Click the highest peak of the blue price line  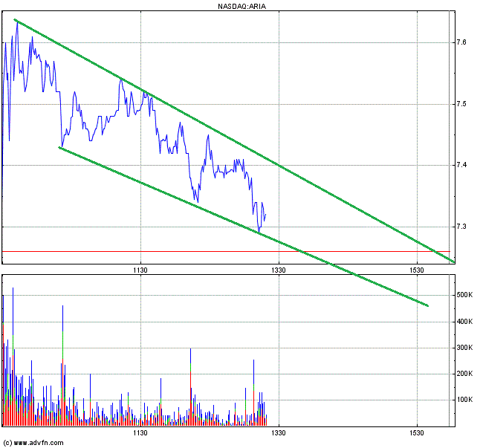[16, 21]
